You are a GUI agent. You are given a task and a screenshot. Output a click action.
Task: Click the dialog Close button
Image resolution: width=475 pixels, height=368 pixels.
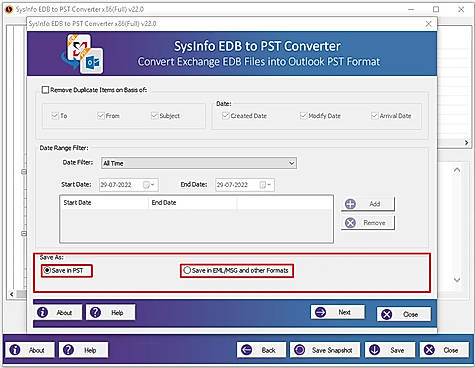[x=404, y=314]
